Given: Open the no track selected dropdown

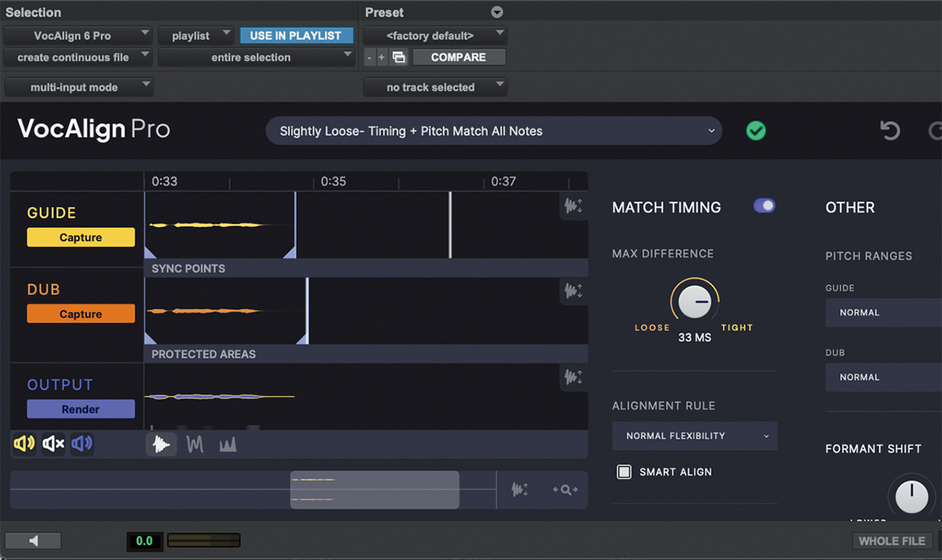Looking at the screenshot, I should coord(435,86).
